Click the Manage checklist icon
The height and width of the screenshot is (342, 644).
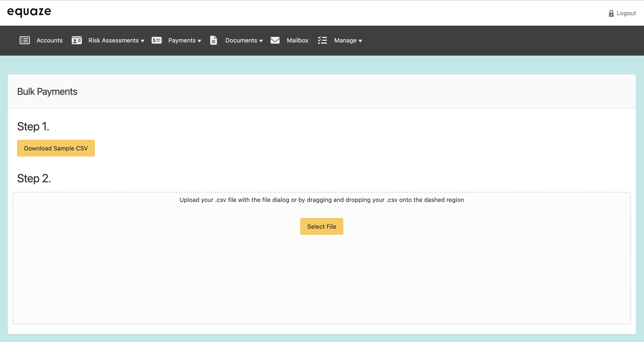click(x=322, y=40)
